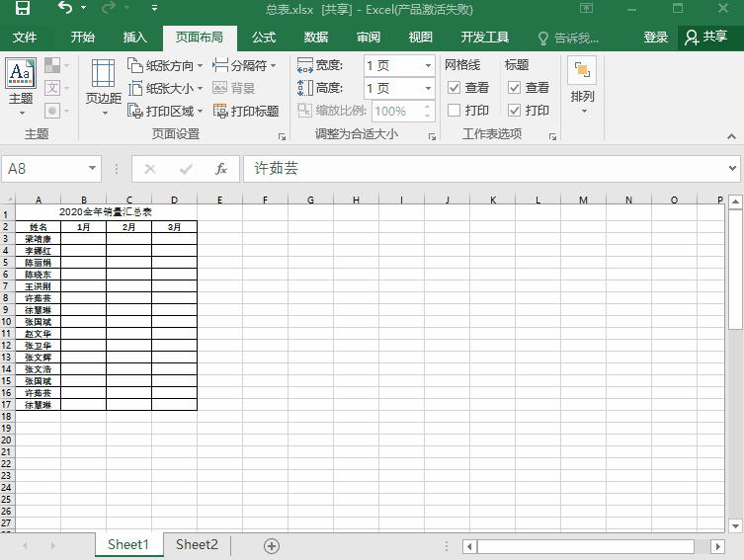Click the Tell Me (告诉我) search box

[569, 38]
